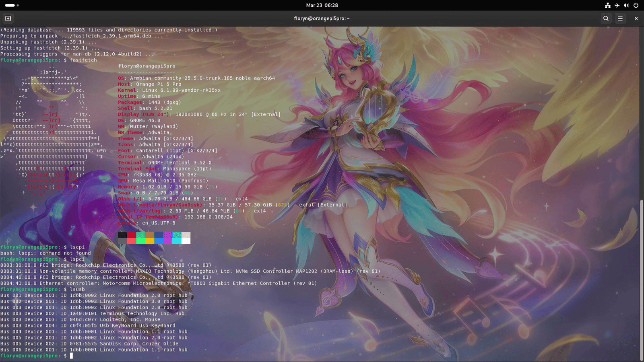
Task: Open a new terminal tab
Action: tap(8, 19)
